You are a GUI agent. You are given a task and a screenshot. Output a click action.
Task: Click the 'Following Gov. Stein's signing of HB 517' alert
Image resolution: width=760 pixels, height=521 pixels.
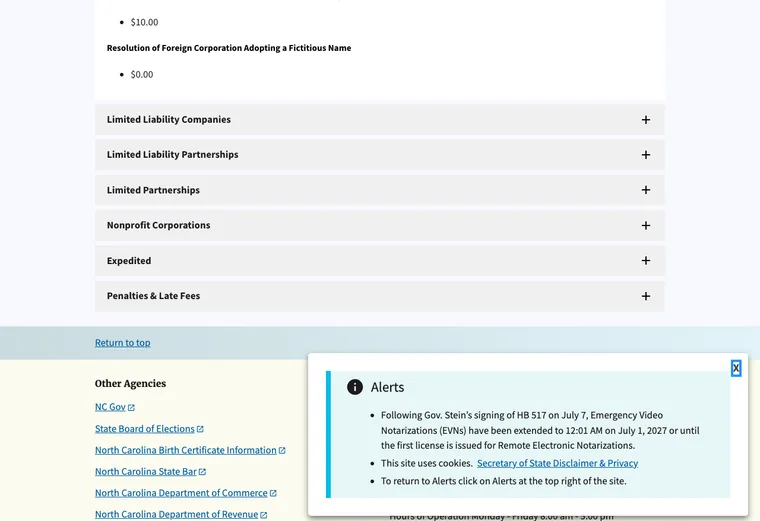pyautogui.click(x=540, y=430)
